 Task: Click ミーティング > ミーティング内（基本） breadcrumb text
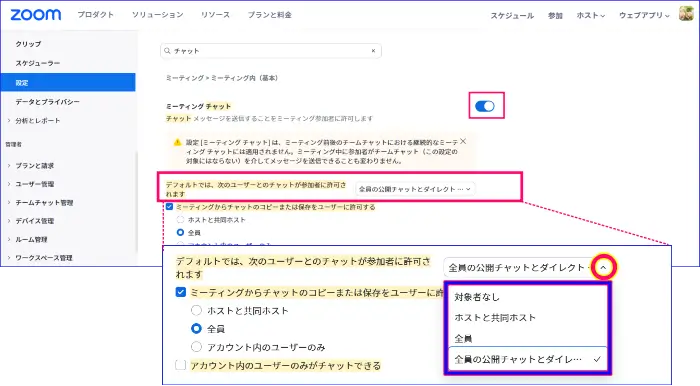223,78
